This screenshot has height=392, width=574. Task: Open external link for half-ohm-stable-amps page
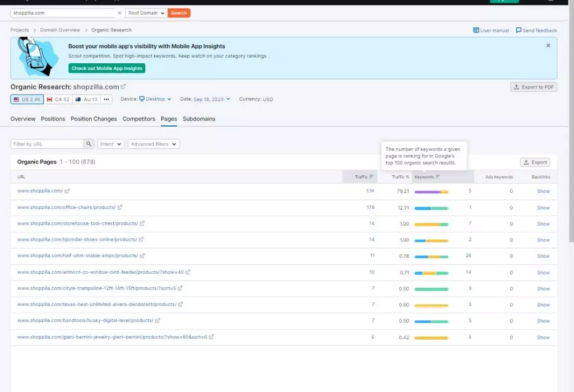(142, 255)
